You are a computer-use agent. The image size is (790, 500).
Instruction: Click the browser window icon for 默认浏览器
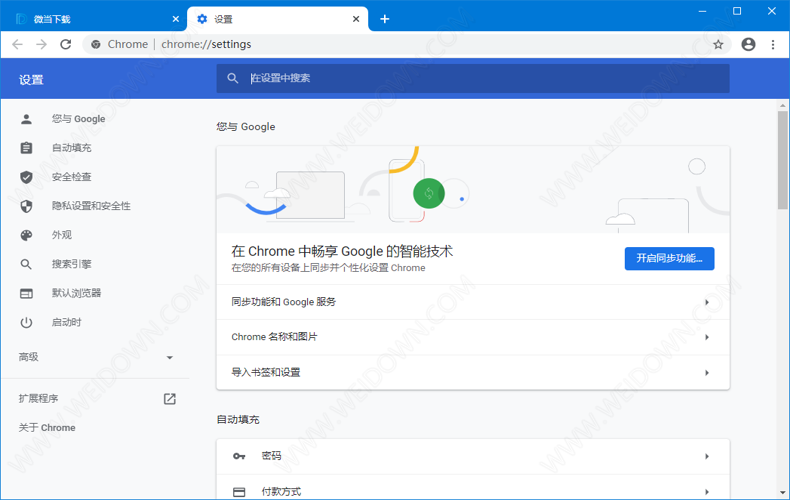(x=26, y=293)
